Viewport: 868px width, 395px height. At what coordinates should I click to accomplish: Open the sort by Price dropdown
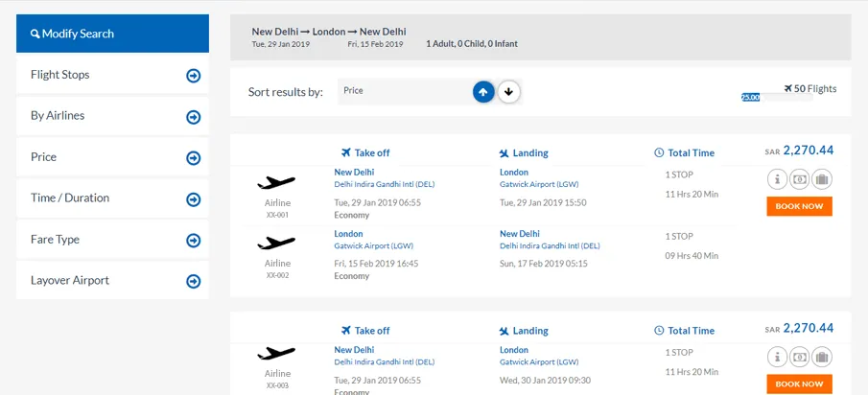pos(405,91)
